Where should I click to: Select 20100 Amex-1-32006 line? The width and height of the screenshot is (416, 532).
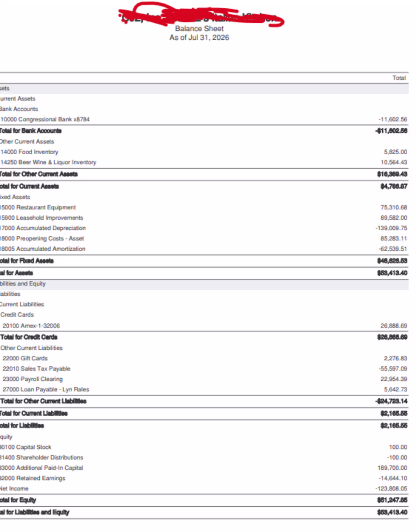pos(204,326)
